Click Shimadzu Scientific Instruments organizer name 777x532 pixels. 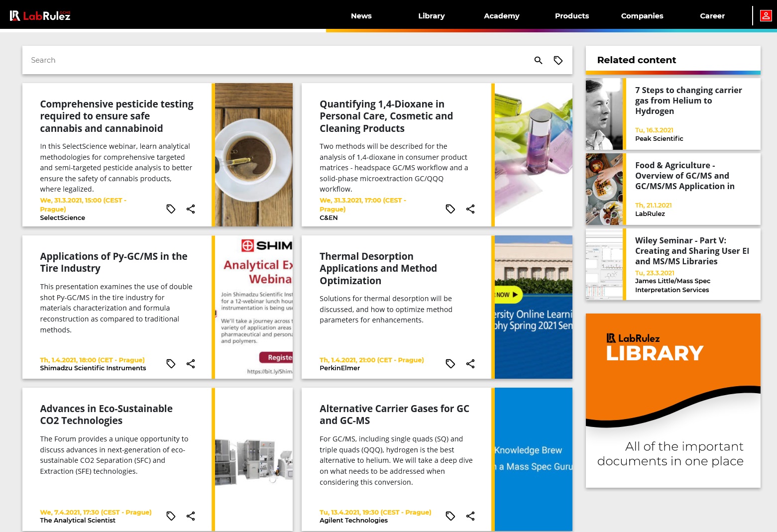pyautogui.click(x=93, y=368)
